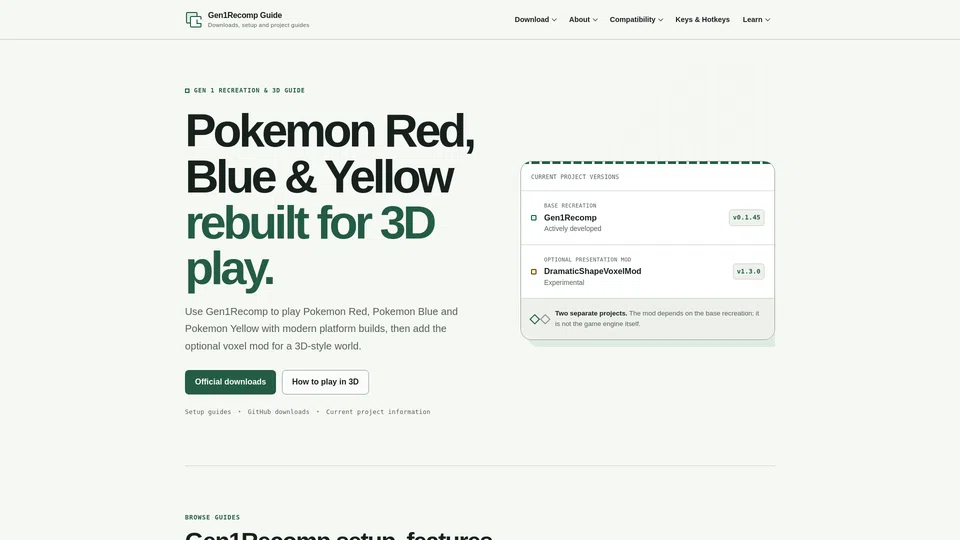Screen dimensions: 960x540
Task: Click the double diamond icon in the note
Action: tap(539, 319)
